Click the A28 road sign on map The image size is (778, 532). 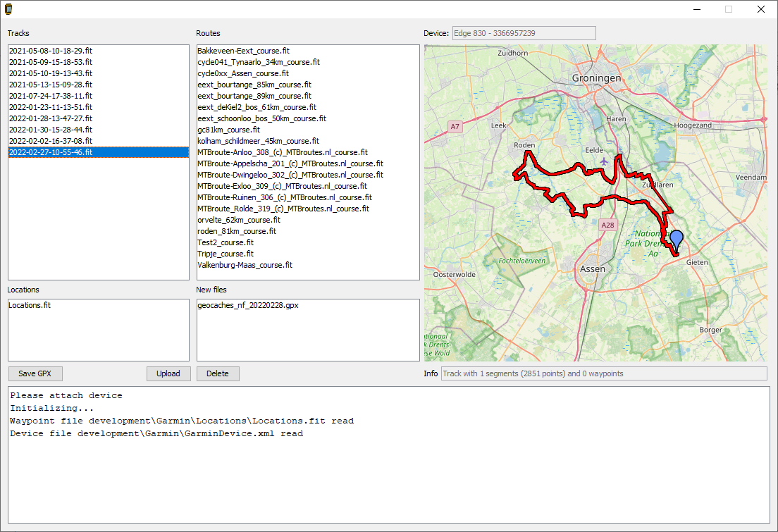(x=607, y=225)
